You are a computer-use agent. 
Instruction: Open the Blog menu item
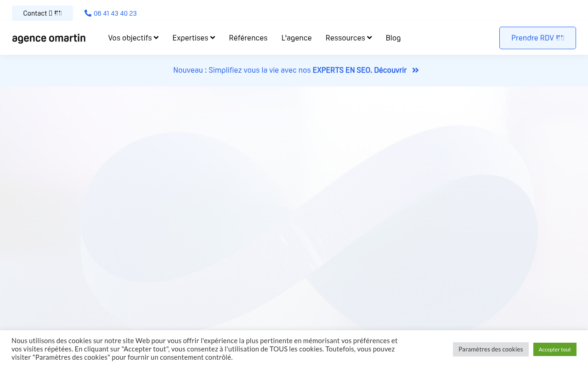pyautogui.click(x=393, y=38)
